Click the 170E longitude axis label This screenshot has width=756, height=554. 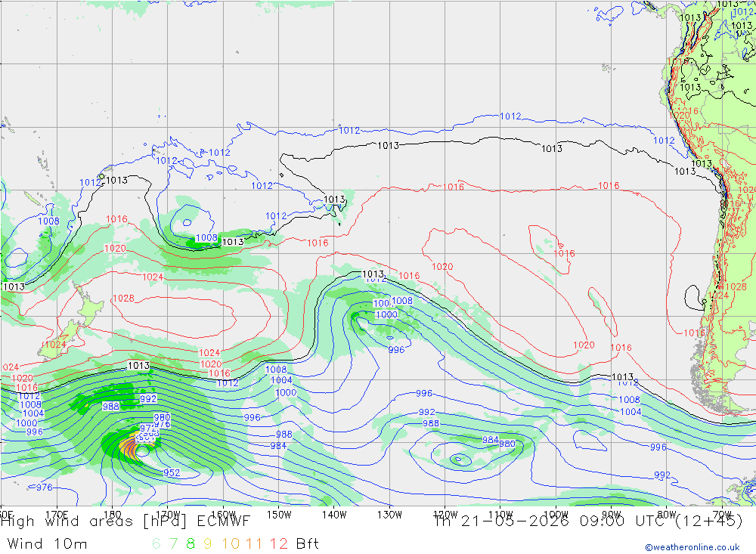(x=57, y=515)
